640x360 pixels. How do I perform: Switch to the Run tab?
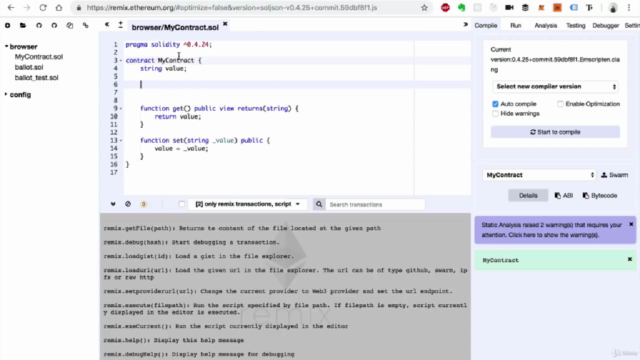coord(516,25)
